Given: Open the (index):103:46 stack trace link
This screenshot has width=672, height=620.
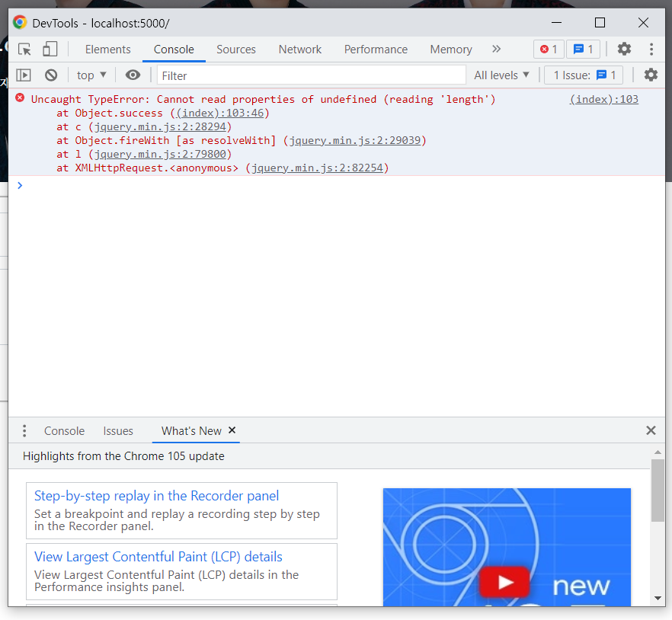Looking at the screenshot, I should tap(220, 113).
